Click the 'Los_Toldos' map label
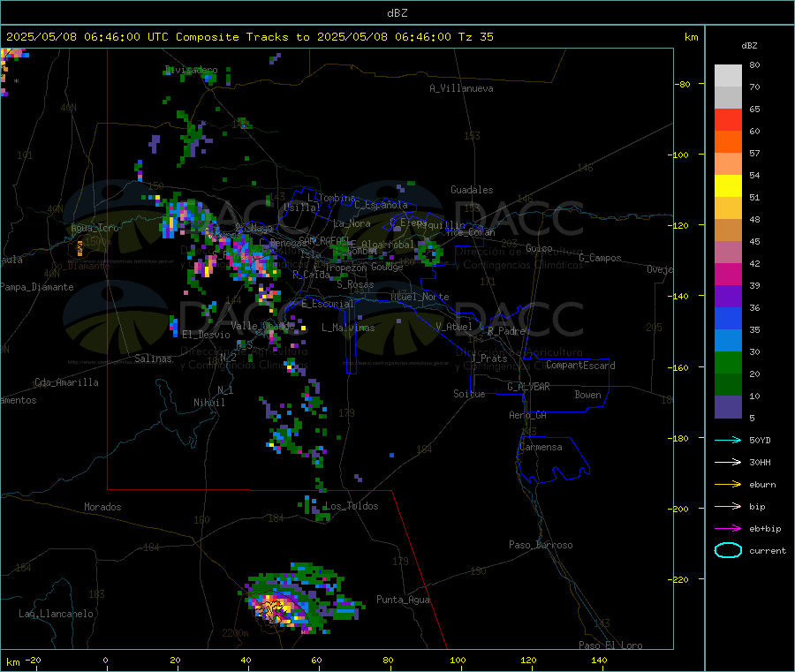This screenshot has width=795, height=672. pyautogui.click(x=352, y=506)
